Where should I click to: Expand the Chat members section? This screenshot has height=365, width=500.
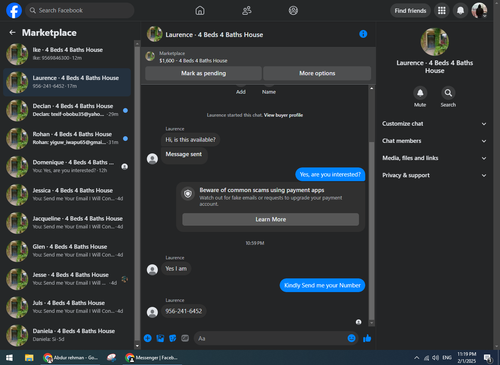pos(434,141)
